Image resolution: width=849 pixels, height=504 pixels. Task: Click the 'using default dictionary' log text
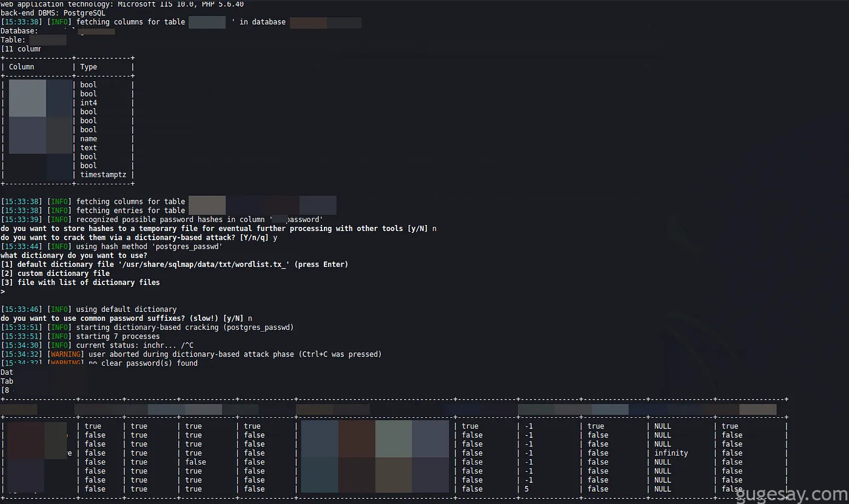click(126, 309)
